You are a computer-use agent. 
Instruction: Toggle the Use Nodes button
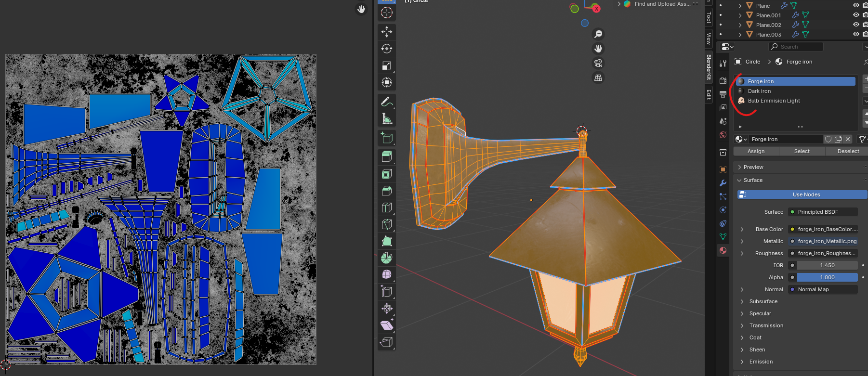pyautogui.click(x=802, y=194)
